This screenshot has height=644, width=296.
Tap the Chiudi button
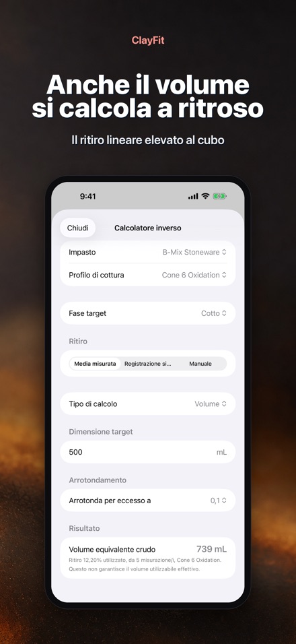(77, 228)
